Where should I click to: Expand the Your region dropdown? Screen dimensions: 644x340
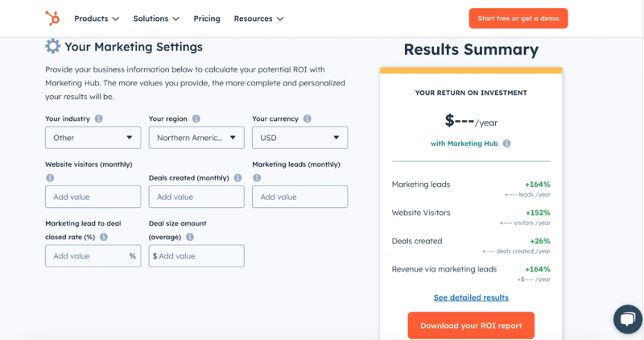click(x=196, y=138)
